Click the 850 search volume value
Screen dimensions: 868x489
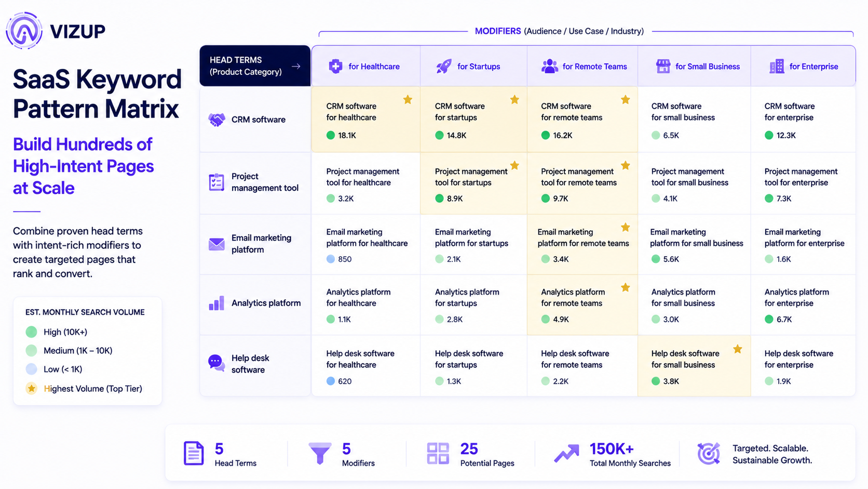345,259
